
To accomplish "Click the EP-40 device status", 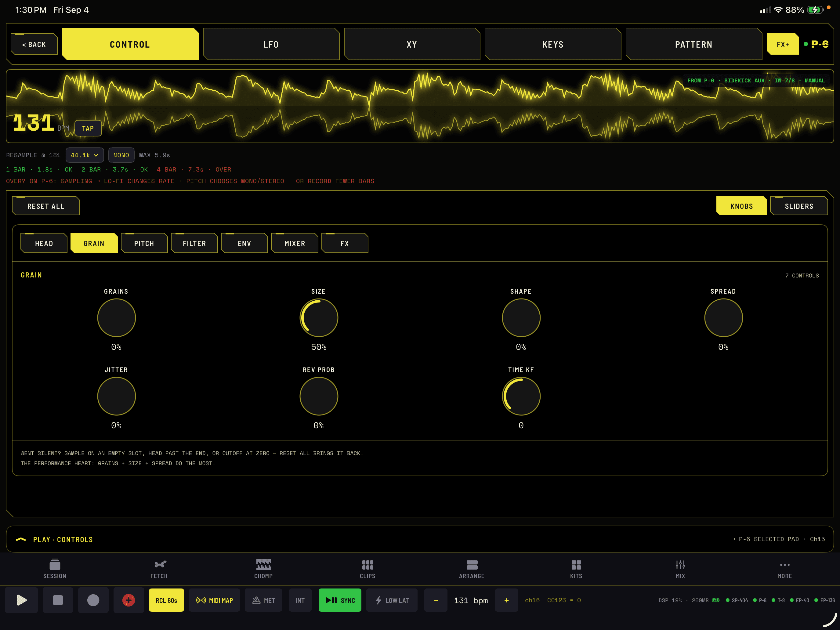I will (x=799, y=600).
